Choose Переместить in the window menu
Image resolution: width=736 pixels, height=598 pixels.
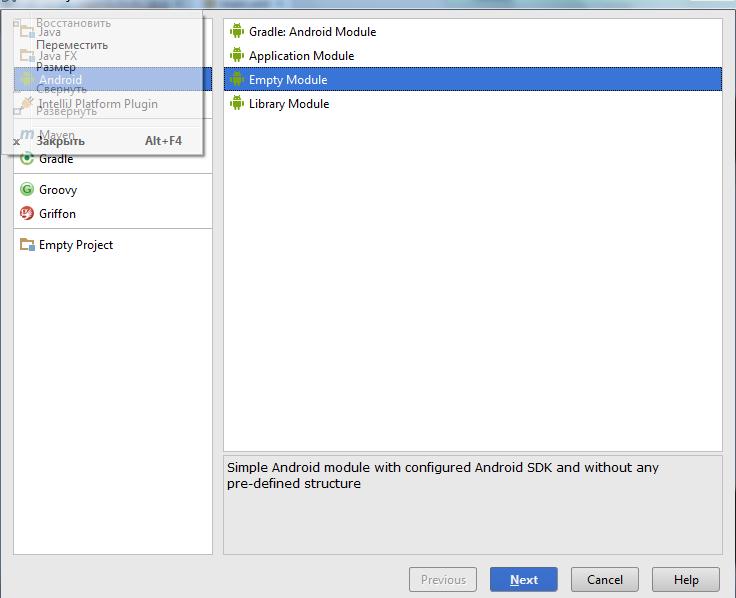click(102, 45)
